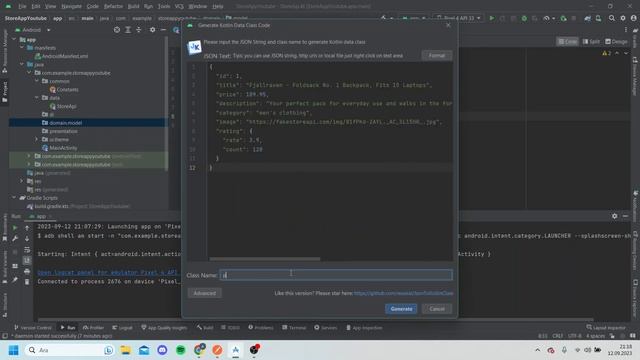The width and height of the screenshot is (640, 360).
Task: Click the Format button for JSON text
Action: [437, 56]
